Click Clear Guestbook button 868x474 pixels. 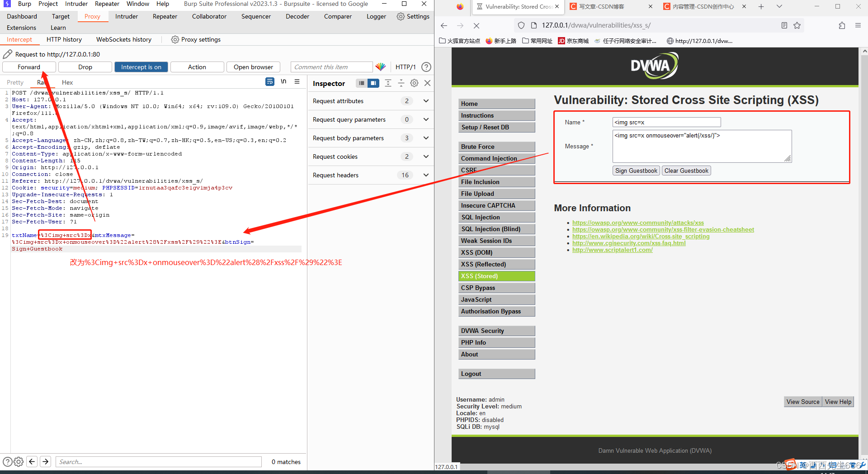pos(686,171)
